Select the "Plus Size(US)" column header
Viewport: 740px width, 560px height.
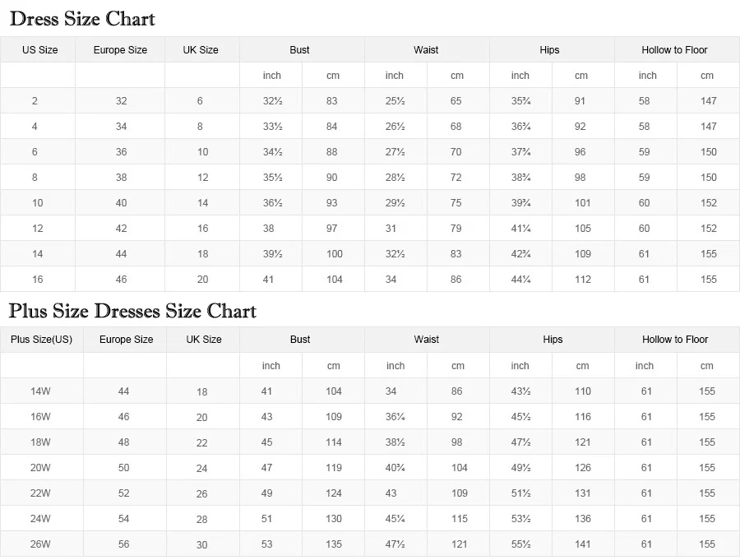pyautogui.click(x=41, y=340)
